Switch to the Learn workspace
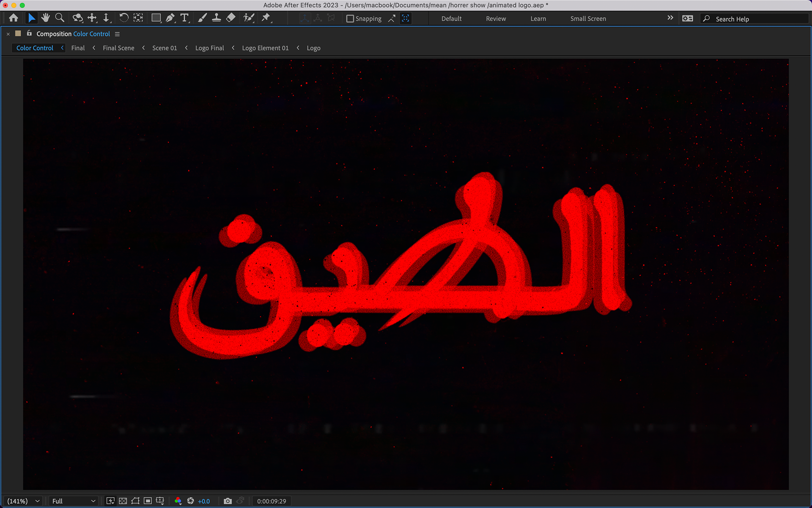The height and width of the screenshot is (508, 812). [538, 19]
